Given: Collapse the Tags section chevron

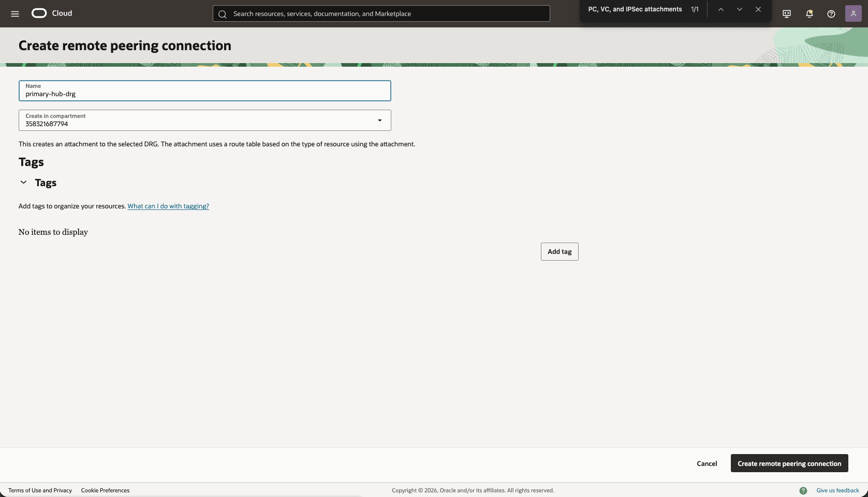Looking at the screenshot, I should (23, 182).
